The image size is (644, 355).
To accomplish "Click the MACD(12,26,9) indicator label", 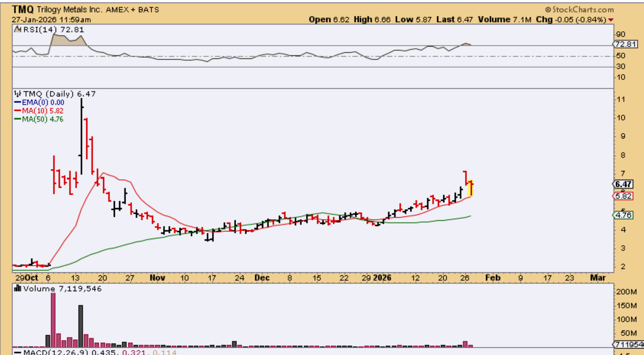I will pos(56,352).
